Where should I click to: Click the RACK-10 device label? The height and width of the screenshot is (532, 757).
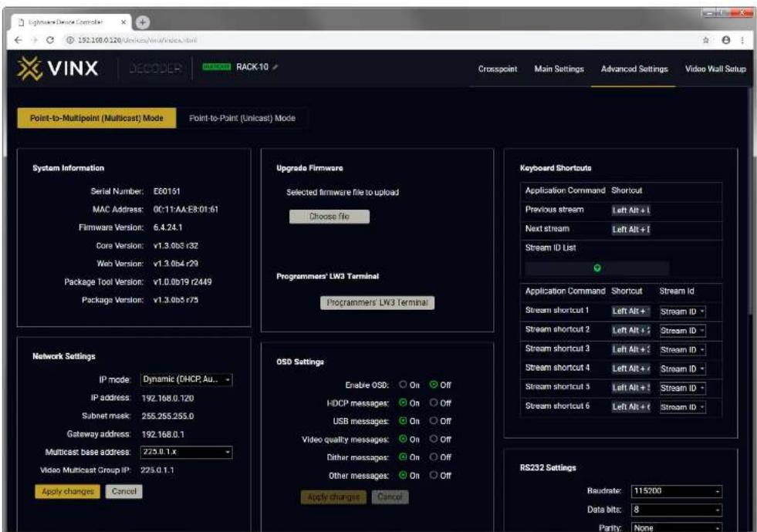click(x=252, y=67)
